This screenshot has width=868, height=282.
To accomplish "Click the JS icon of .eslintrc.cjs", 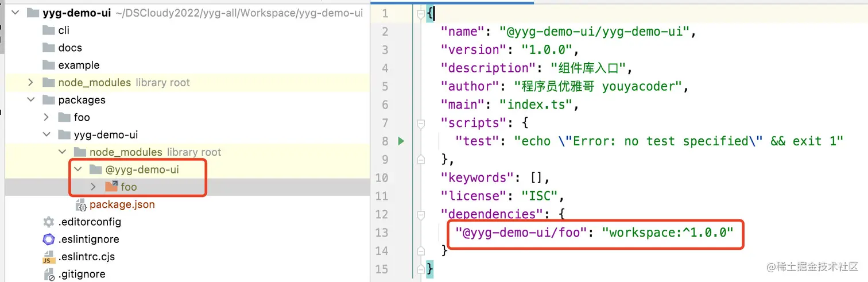I will (x=49, y=257).
